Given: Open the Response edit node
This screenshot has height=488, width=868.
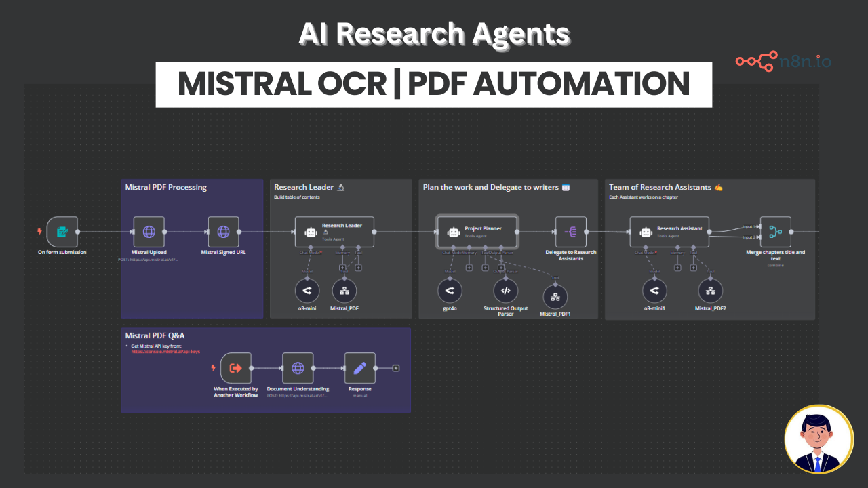Looking at the screenshot, I should coord(360,368).
